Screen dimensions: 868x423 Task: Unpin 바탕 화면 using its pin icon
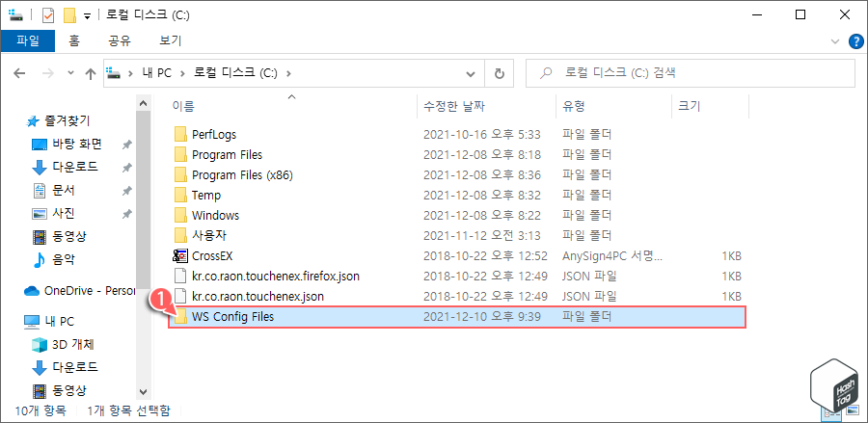127,145
